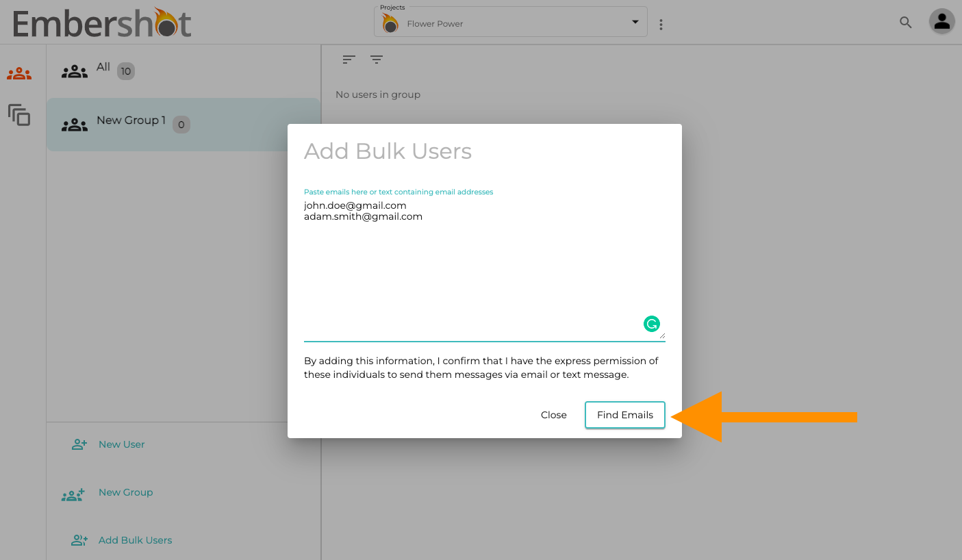962x560 pixels.
Task: Click the users group icon in left rail
Action: 19,73
